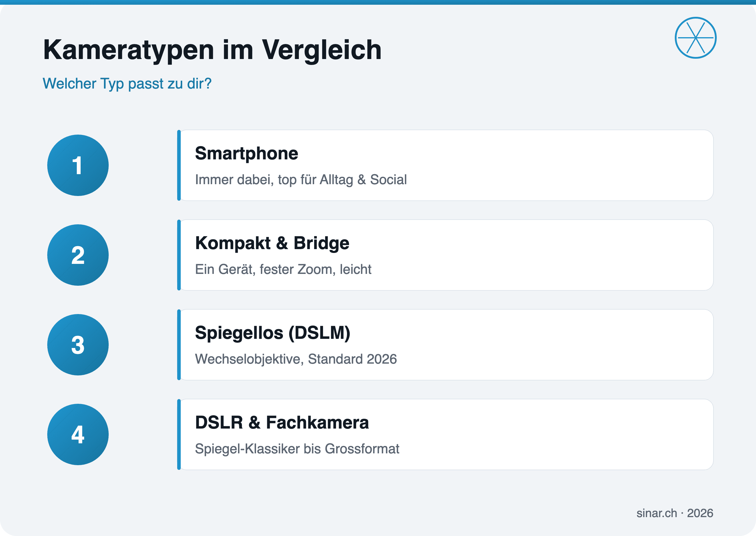Viewport: 756px width, 536px height.
Task: Click 'Immer dabei, top für Alltag & Social'
Action: 301,180
